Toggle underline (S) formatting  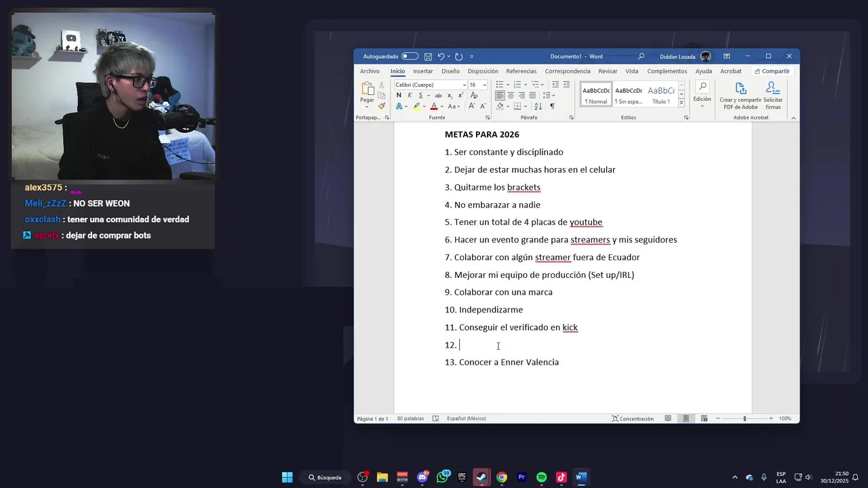[420, 96]
